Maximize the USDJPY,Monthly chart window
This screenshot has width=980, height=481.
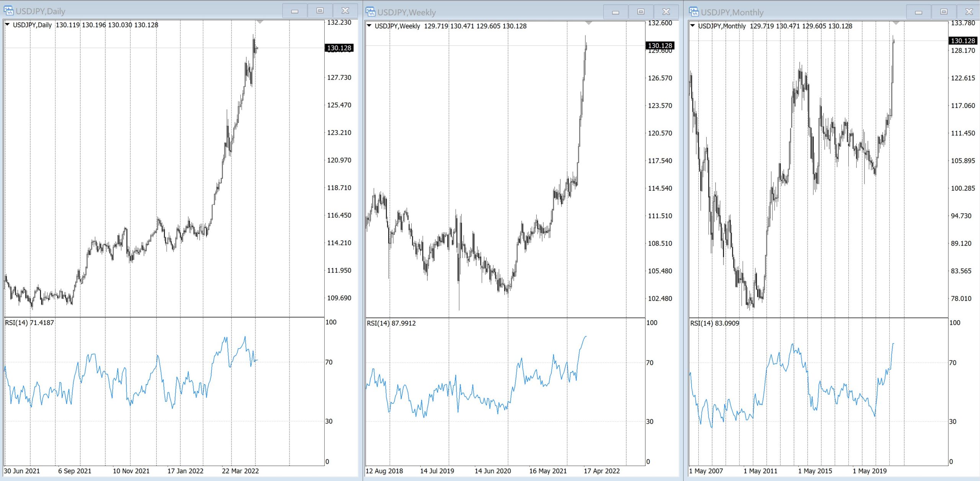coord(944,12)
